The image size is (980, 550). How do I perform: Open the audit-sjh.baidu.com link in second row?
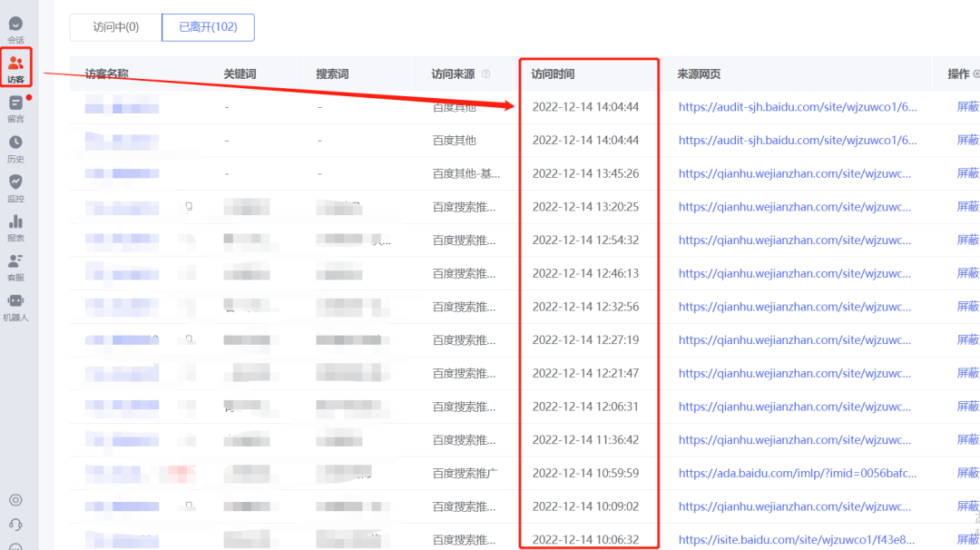tap(798, 140)
